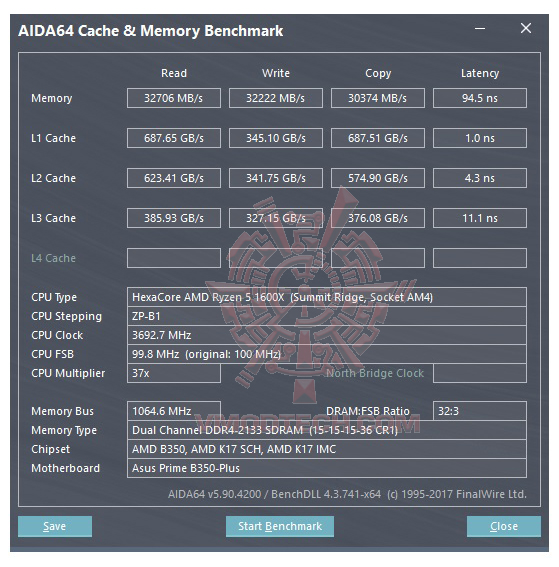Select Memory Read value 32706 MB/s
Viewport: 559px width, 567px height.
pos(174,98)
